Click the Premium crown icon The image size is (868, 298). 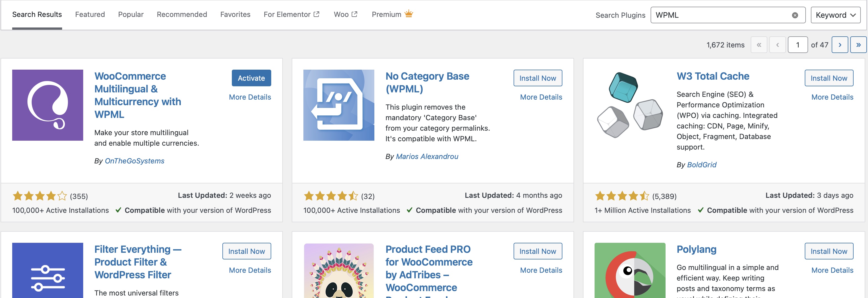pos(409,14)
